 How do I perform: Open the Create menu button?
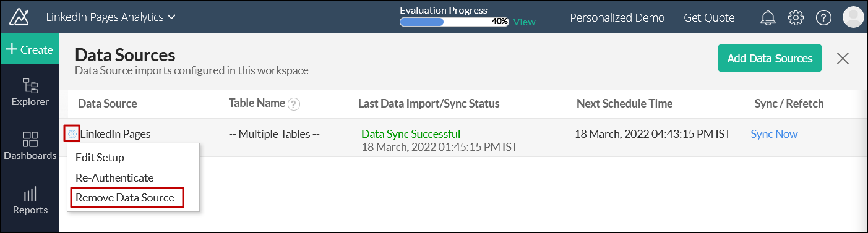[x=30, y=50]
